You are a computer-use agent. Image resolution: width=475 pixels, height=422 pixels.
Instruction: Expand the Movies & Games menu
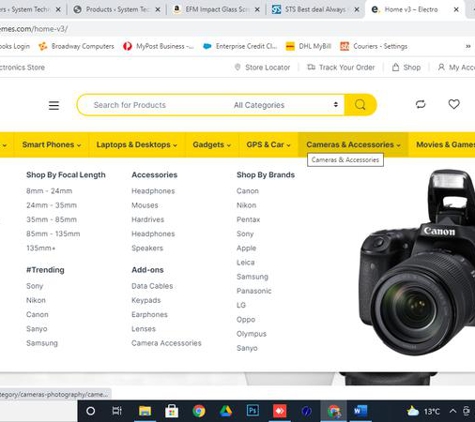[x=445, y=145]
